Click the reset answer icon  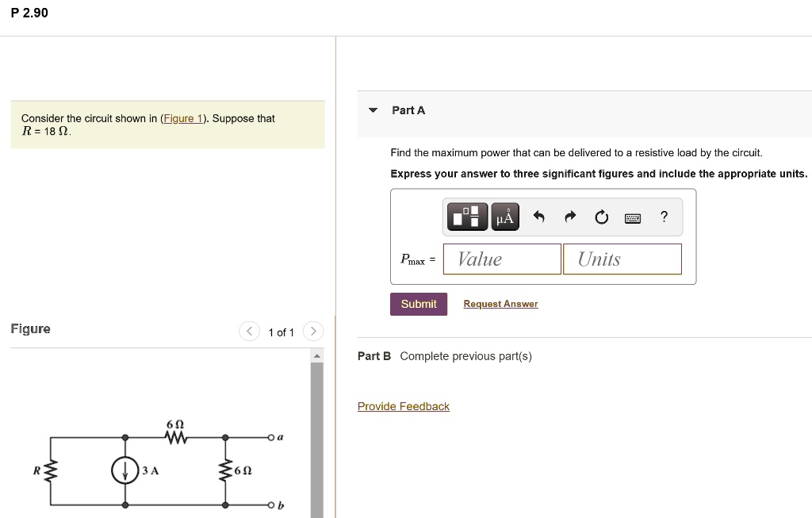click(x=601, y=216)
